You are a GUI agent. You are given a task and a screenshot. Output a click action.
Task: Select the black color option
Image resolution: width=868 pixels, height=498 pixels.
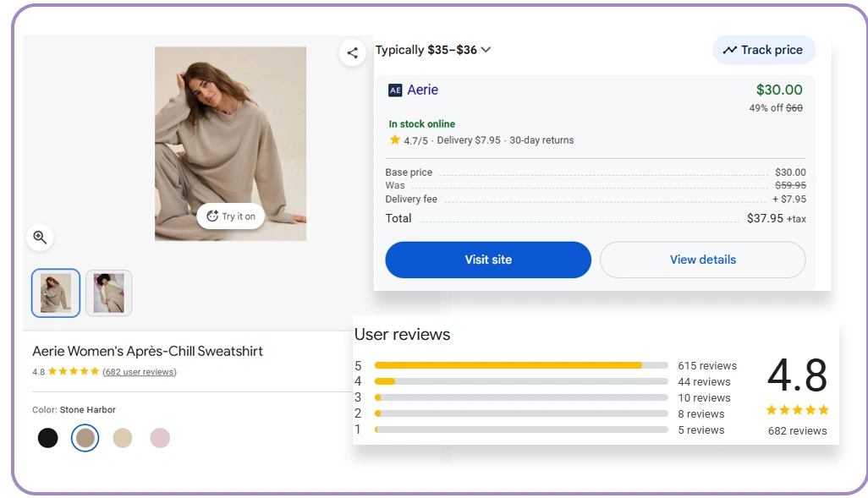(x=48, y=438)
